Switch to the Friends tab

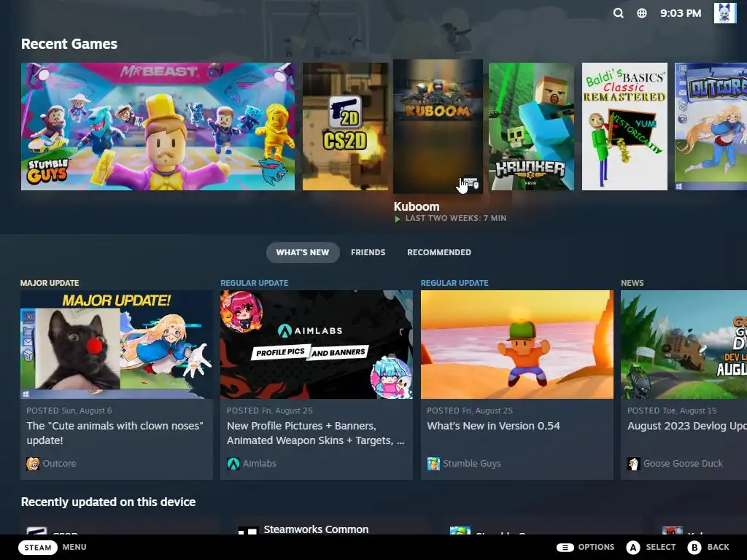pos(368,252)
